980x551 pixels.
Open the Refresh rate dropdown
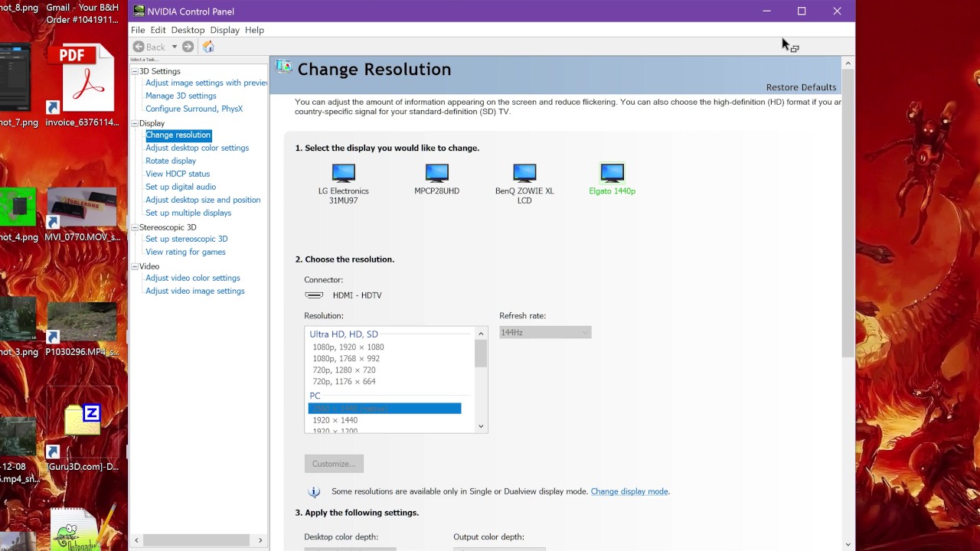[545, 332]
